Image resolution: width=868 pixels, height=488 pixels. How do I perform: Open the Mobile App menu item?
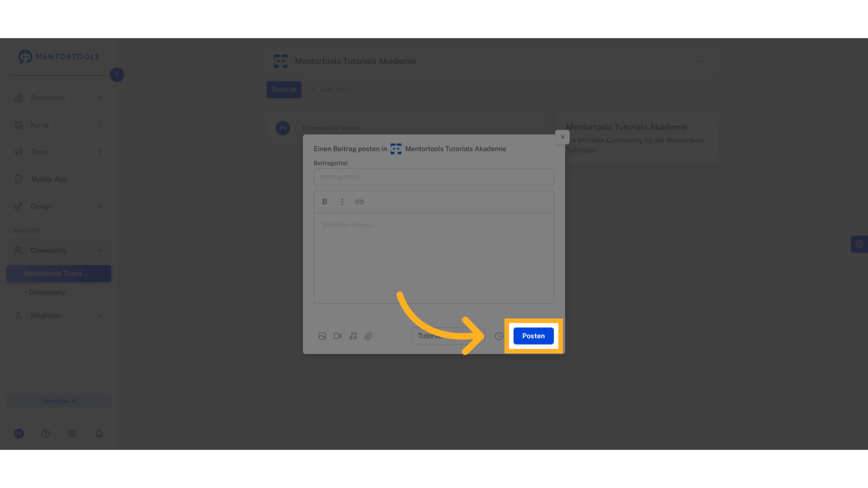point(59,179)
